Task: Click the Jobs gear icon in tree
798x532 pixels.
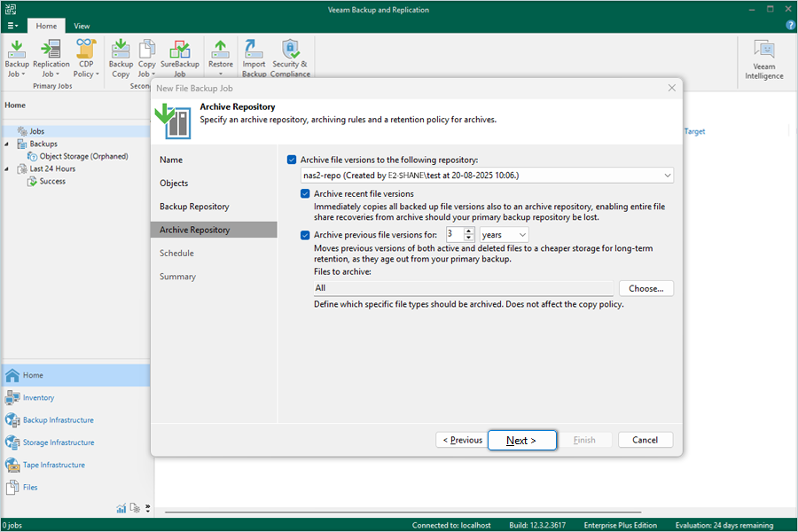Action: point(22,131)
